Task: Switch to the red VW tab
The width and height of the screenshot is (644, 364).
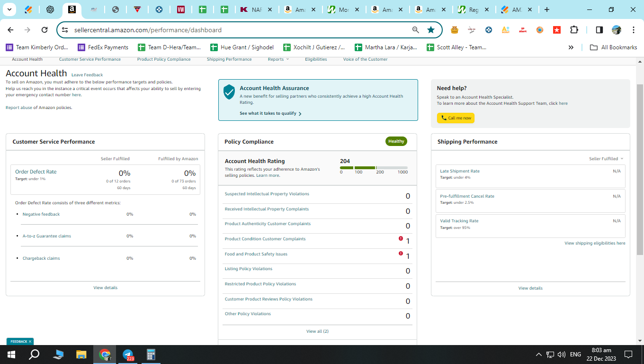Action: point(181,9)
